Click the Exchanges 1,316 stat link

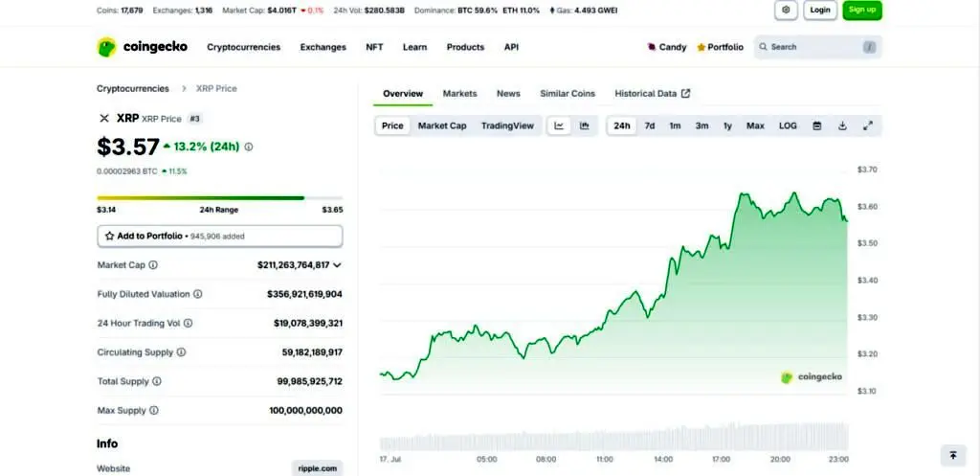tap(183, 10)
